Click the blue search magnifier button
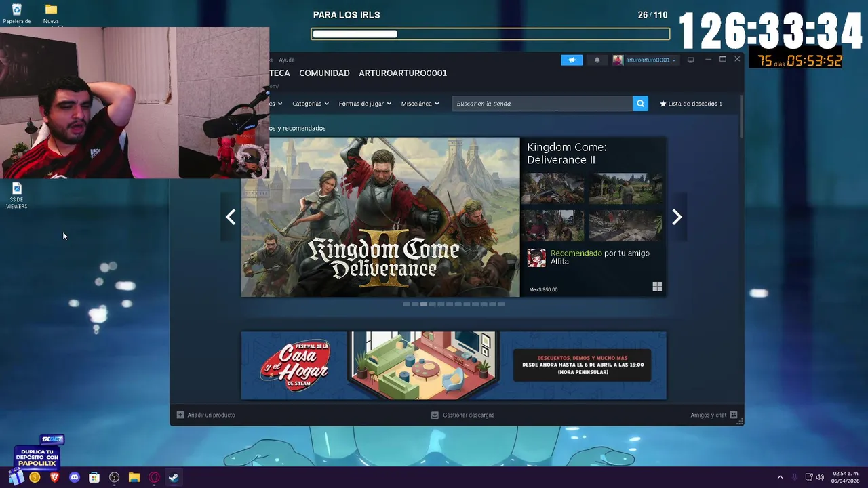Viewport: 868px width, 488px height. [640, 104]
